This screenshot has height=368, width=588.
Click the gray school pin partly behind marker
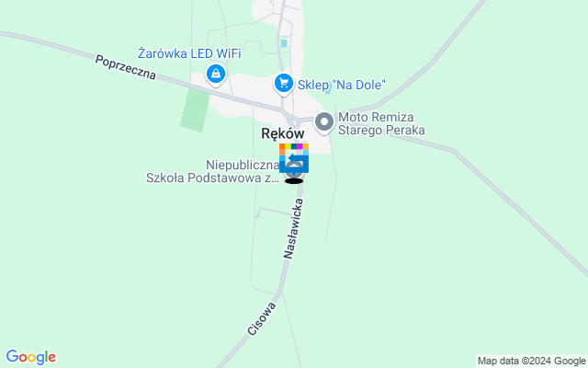[294, 169]
